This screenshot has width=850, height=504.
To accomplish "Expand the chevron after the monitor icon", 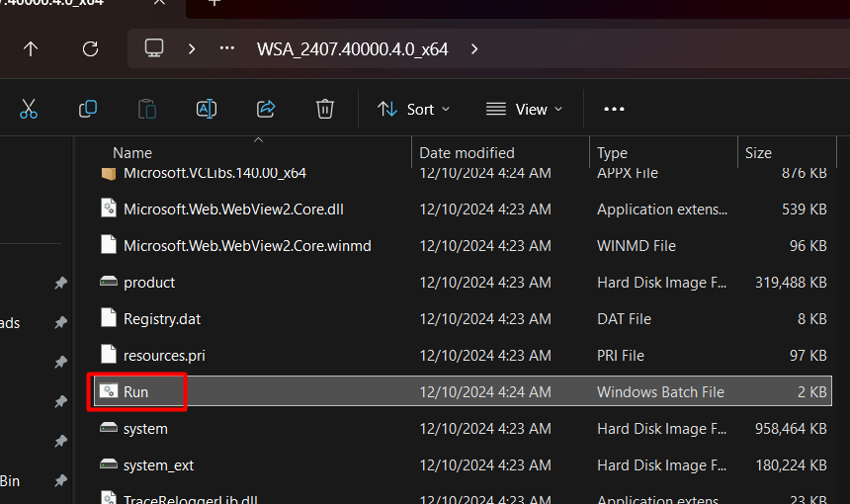I will (192, 49).
